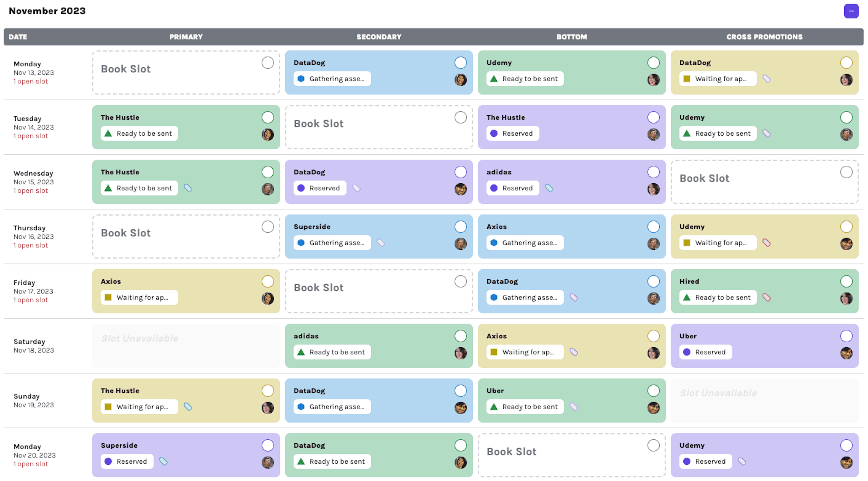Open the Uber cross promotion card title, Nov 18

[688, 336]
